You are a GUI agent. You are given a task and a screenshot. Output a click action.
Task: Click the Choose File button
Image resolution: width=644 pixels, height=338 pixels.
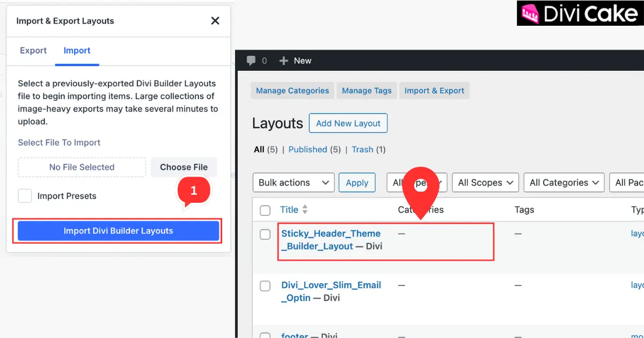[x=184, y=167]
